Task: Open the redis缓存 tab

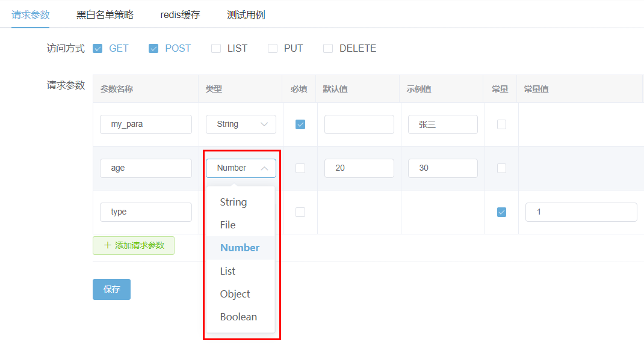Action: [180, 15]
